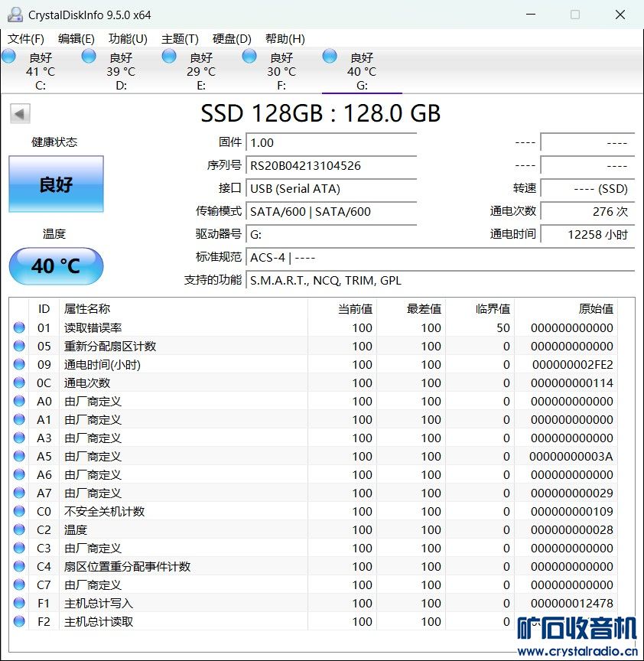Click status orb for attribute A7
This screenshot has height=661, width=644.
tap(19, 493)
